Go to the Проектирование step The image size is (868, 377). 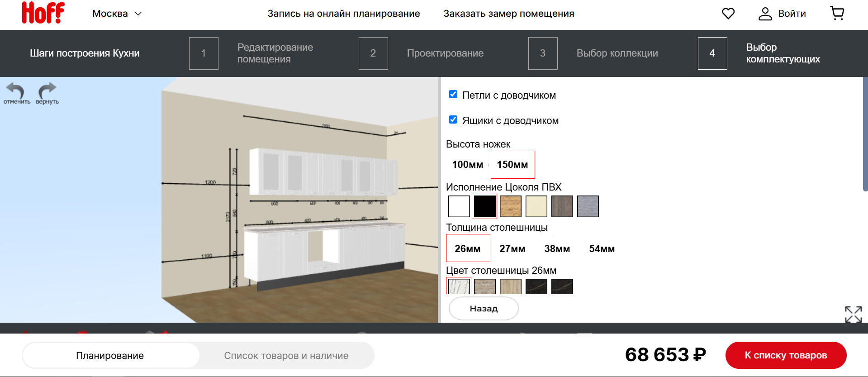(445, 53)
